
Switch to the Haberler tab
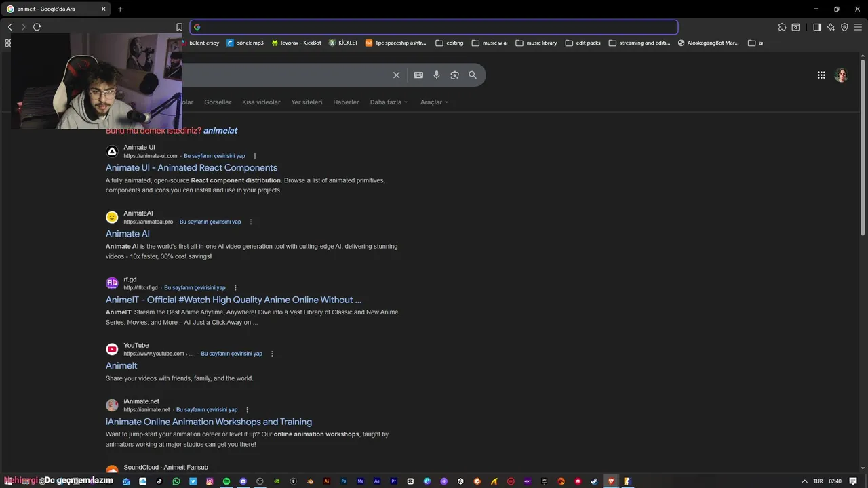tap(346, 102)
